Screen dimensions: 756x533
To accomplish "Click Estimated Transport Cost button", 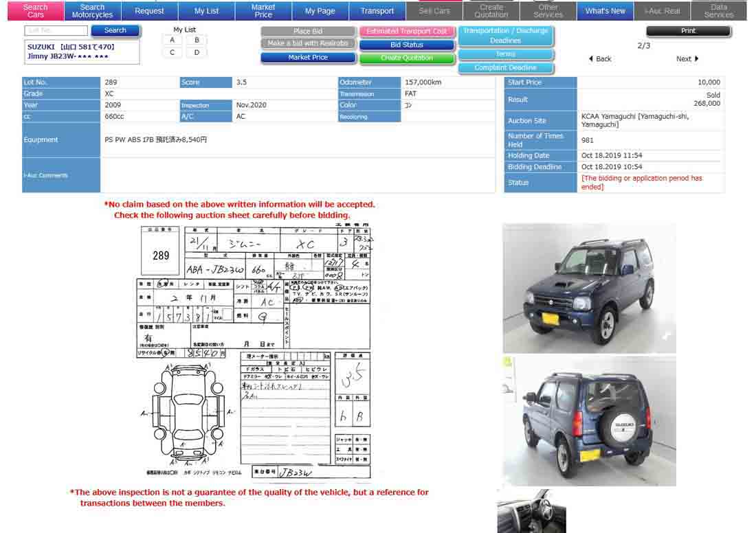I will pos(406,32).
